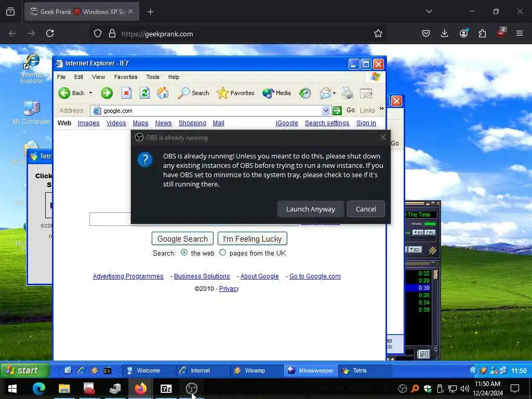Toggle the Winamp repeat button
The height and width of the screenshot is (399, 532).
414,250
